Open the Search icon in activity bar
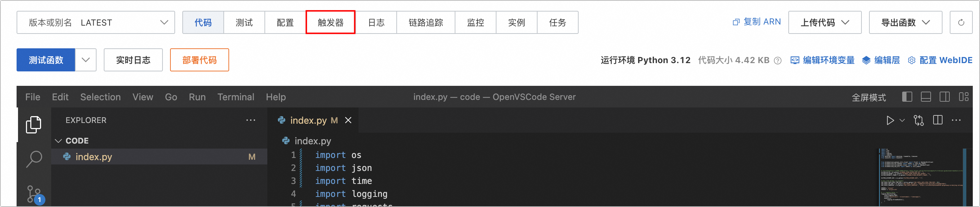The image size is (980, 207). click(x=34, y=159)
